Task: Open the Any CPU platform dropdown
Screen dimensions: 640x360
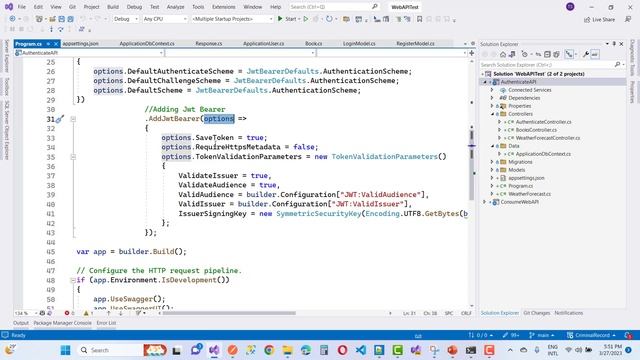Action: (164, 19)
